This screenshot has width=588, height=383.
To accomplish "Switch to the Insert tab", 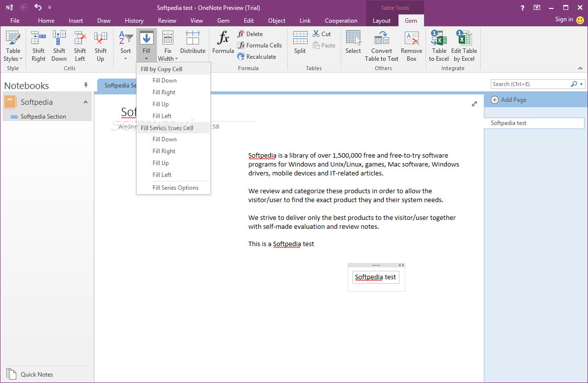I will pyautogui.click(x=76, y=21).
